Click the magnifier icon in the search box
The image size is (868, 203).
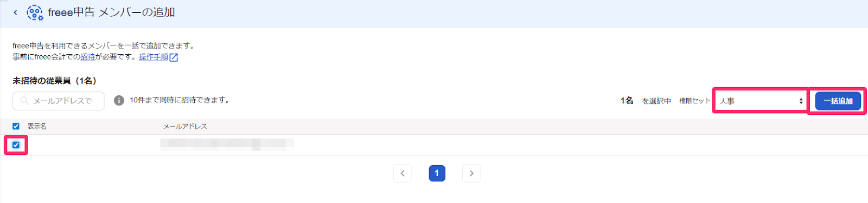coord(24,101)
